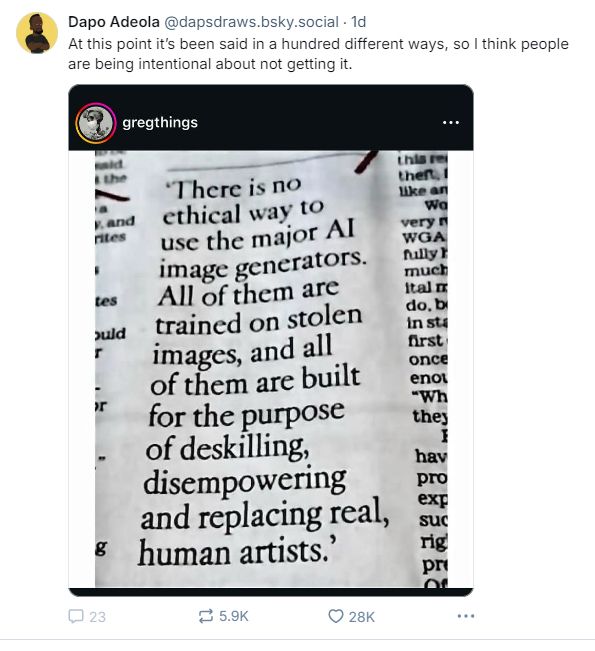Click the 5.9K reposts count

tap(233, 616)
